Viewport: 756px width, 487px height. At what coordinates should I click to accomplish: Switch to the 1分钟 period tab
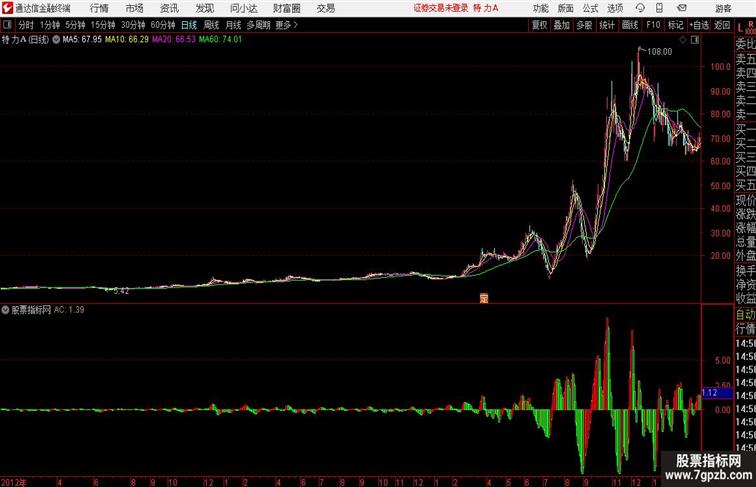(x=50, y=25)
